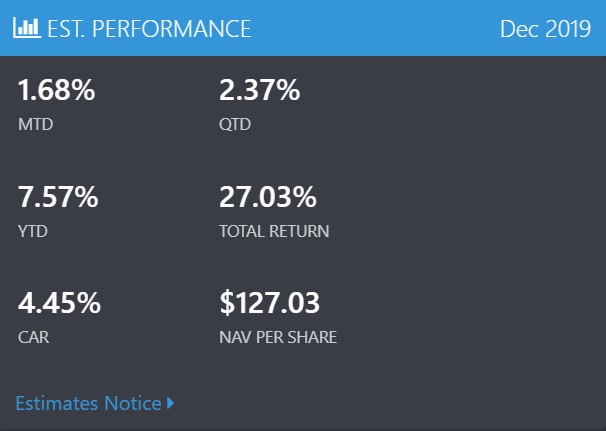This screenshot has width=606, height=431.
Task: Select the YTD label
Action: coord(33,231)
